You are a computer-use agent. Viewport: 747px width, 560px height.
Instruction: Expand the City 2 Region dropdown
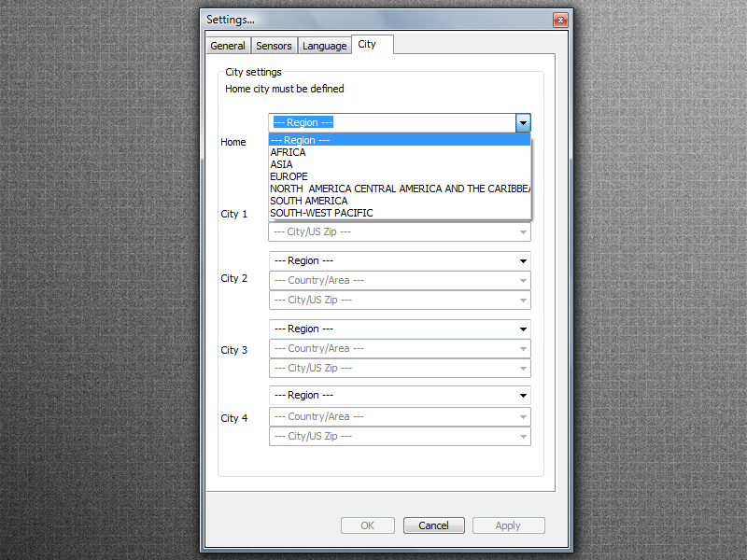[400, 260]
